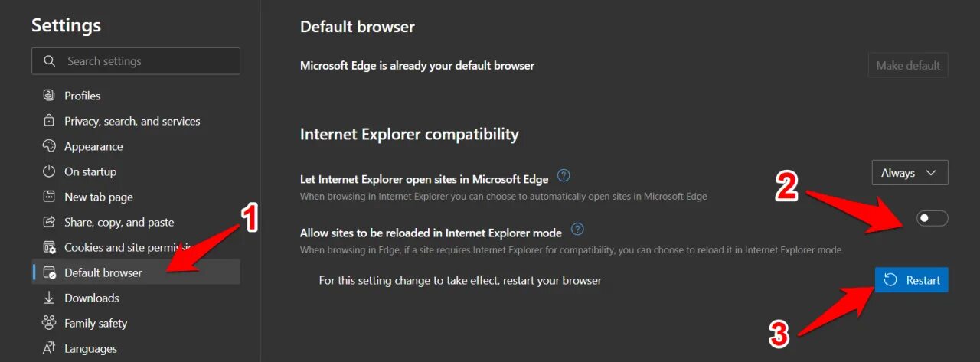The image size is (980, 362).
Task: Click the Privacy lock icon
Action: 49,121
